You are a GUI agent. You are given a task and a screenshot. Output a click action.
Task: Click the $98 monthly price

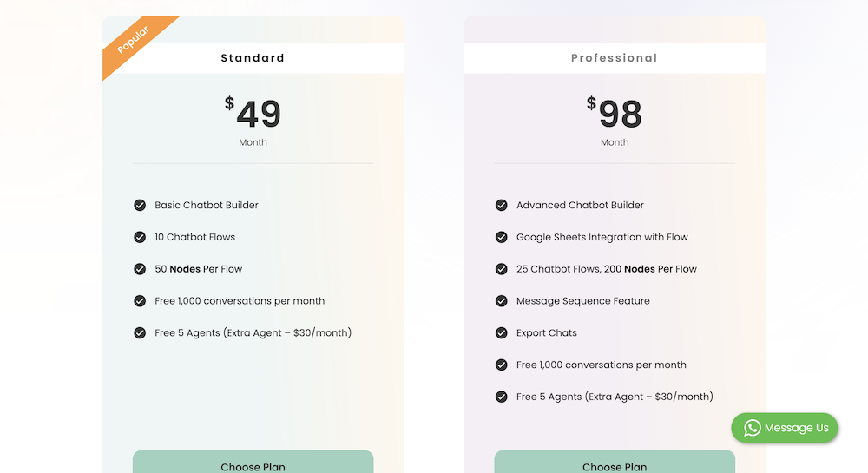615,115
